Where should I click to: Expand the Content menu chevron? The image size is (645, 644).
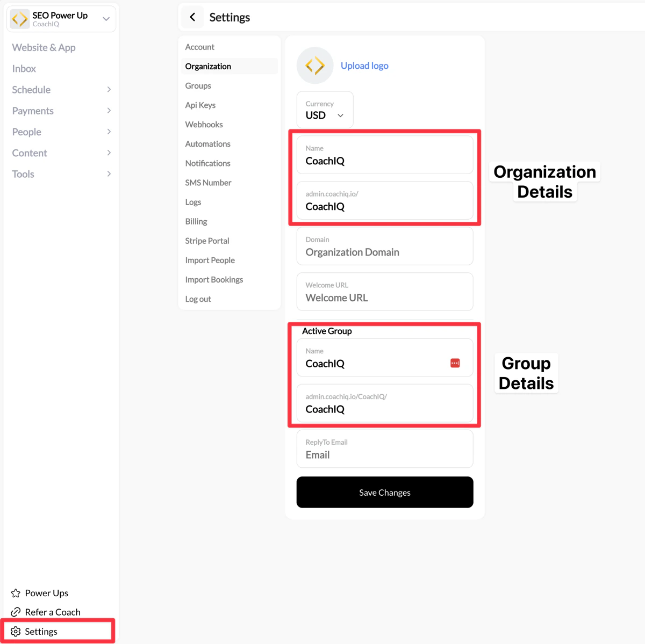pos(109,153)
